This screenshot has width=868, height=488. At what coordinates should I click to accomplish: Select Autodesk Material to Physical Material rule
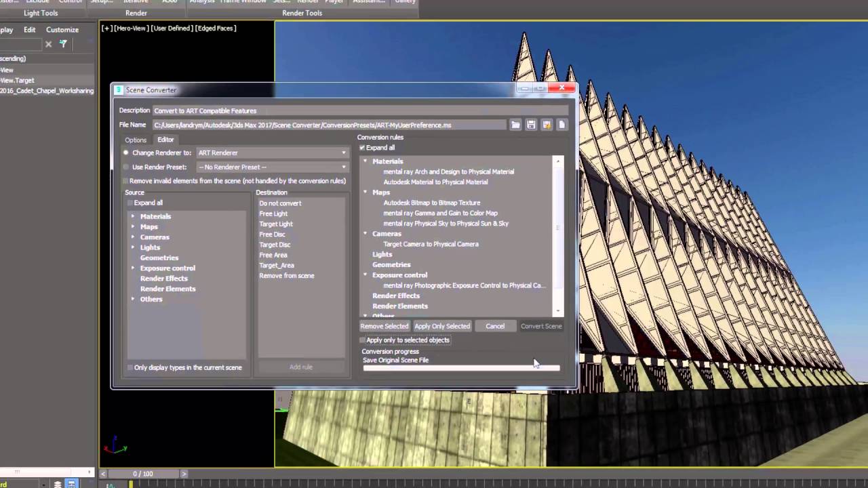point(435,182)
